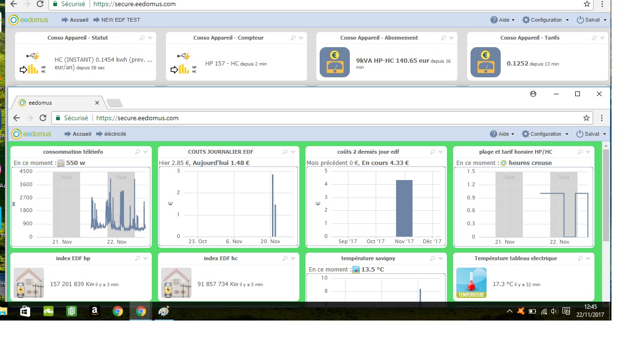The image size is (644, 362).
Task: Open the Aide menu in the front window
Action: [503, 134]
